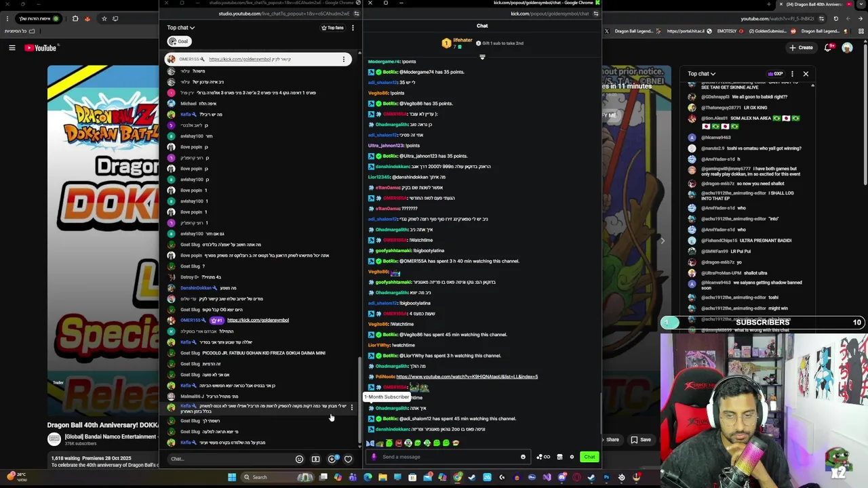This screenshot has height=488, width=868.
Task: Click Kick channel points icon
Action: [x=543, y=457]
